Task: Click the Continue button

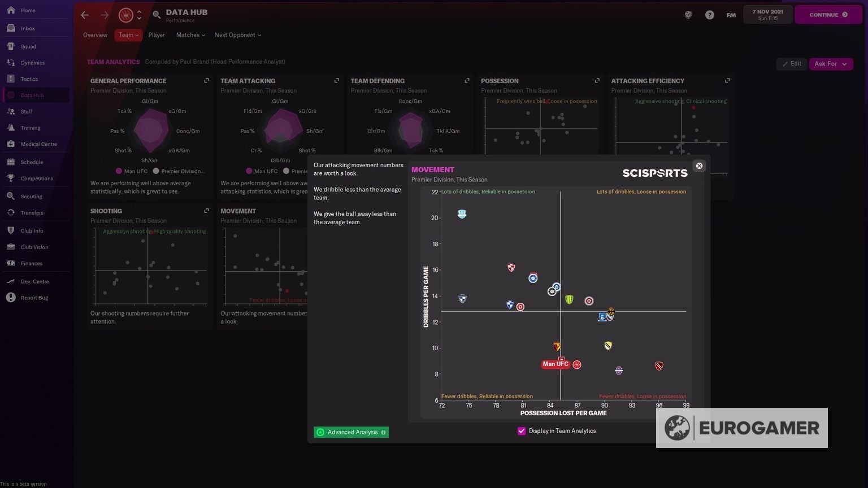Action: point(828,15)
